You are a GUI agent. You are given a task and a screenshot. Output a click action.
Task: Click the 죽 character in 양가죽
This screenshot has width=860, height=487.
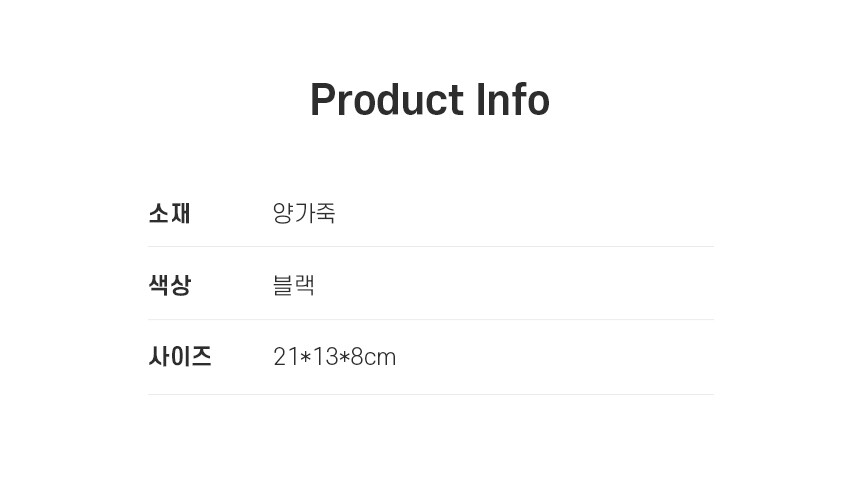coord(325,213)
